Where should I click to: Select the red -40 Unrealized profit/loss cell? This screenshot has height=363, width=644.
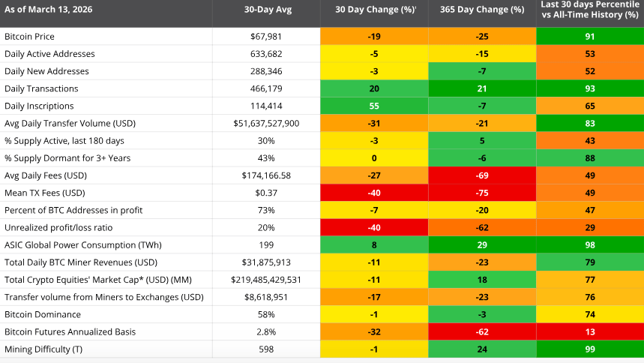pos(373,228)
